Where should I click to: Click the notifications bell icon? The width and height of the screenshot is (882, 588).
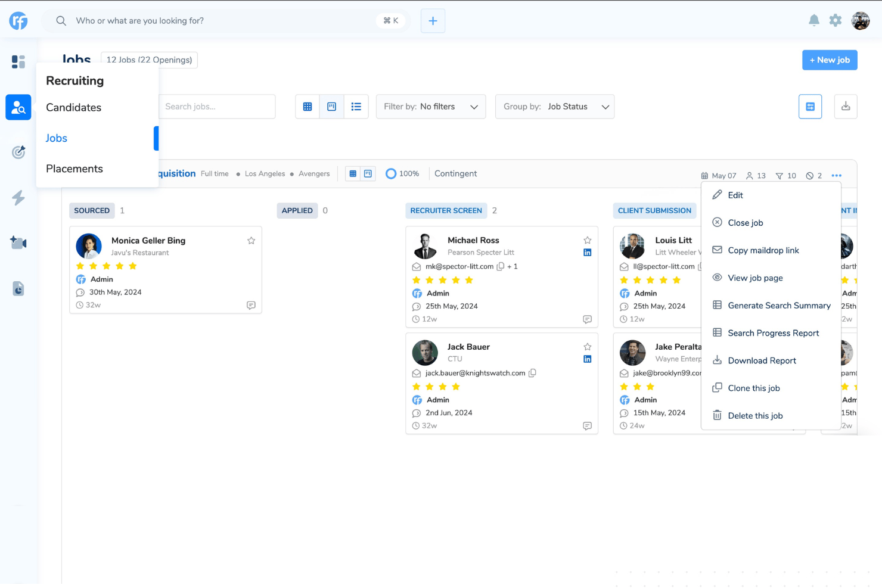(814, 20)
